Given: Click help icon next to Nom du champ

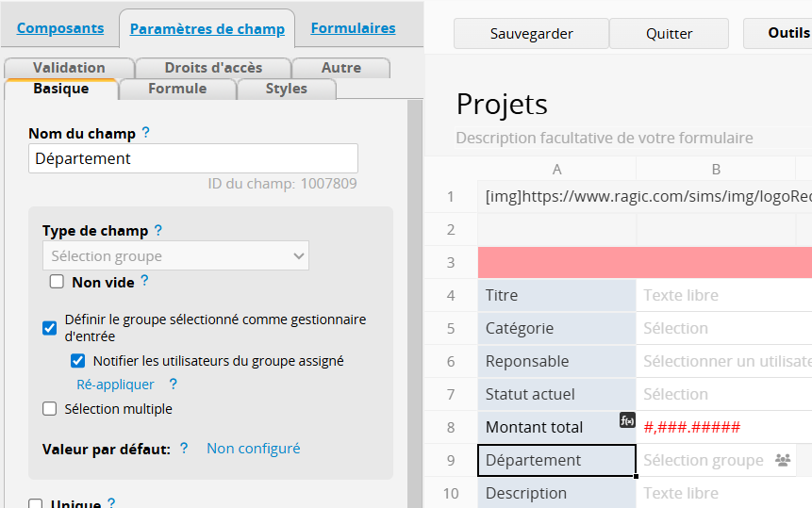Looking at the screenshot, I should click(x=146, y=133).
